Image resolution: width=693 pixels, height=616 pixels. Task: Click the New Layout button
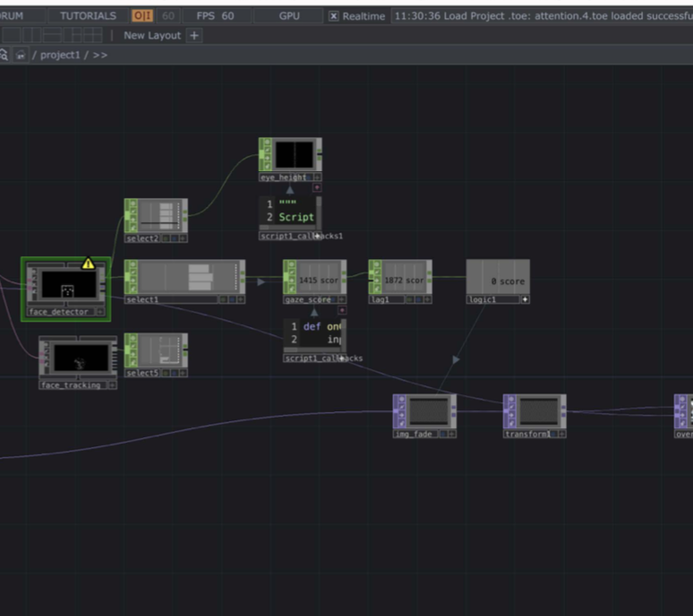tap(151, 35)
